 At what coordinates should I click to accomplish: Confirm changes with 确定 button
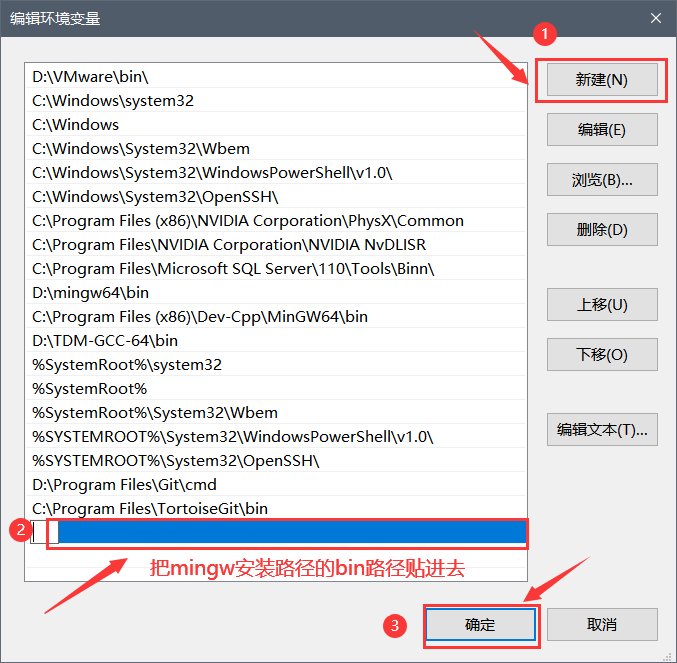coord(481,625)
